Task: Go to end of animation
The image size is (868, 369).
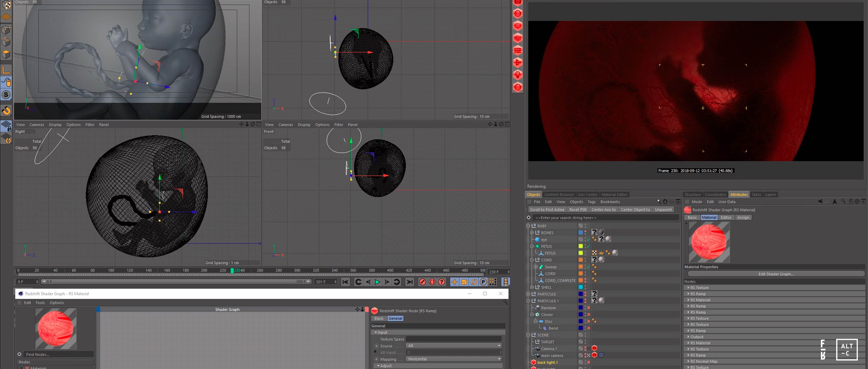Action: [x=410, y=282]
